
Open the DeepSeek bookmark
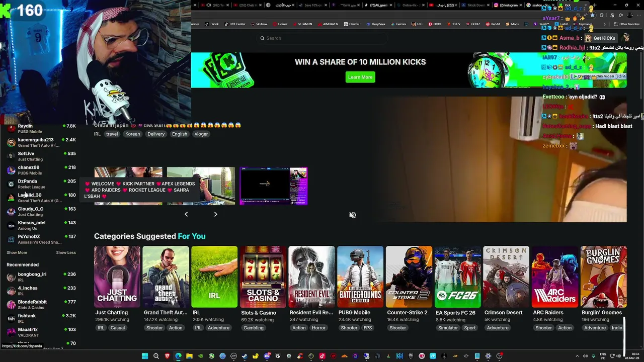376,24
